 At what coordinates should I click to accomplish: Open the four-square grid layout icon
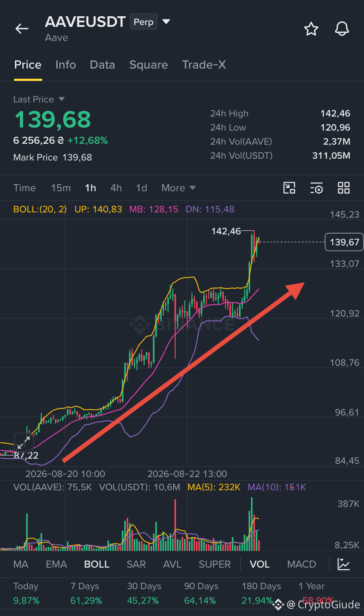(344, 188)
